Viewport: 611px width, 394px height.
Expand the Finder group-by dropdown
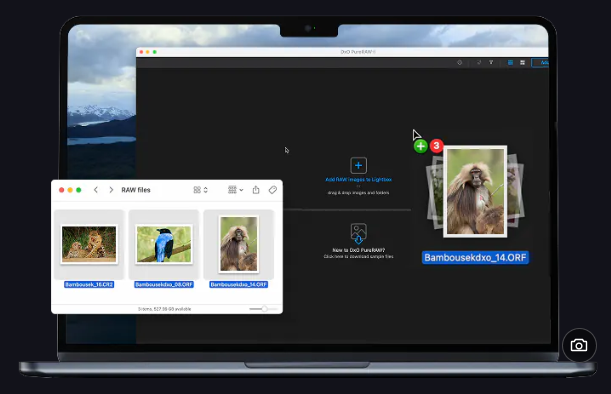tap(235, 190)
